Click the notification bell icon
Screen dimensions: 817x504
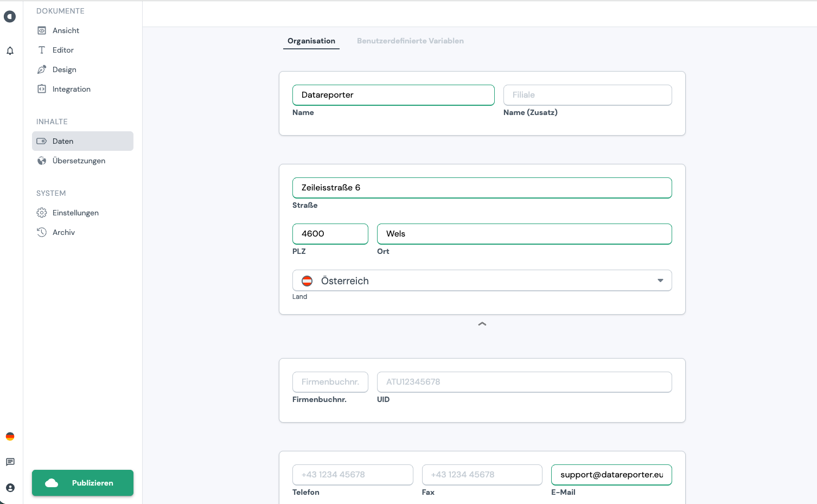pos(10,51)
